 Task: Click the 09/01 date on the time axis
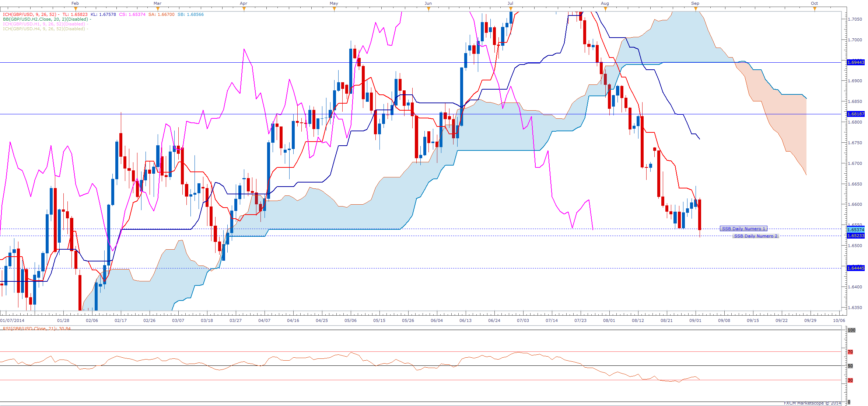695,320
